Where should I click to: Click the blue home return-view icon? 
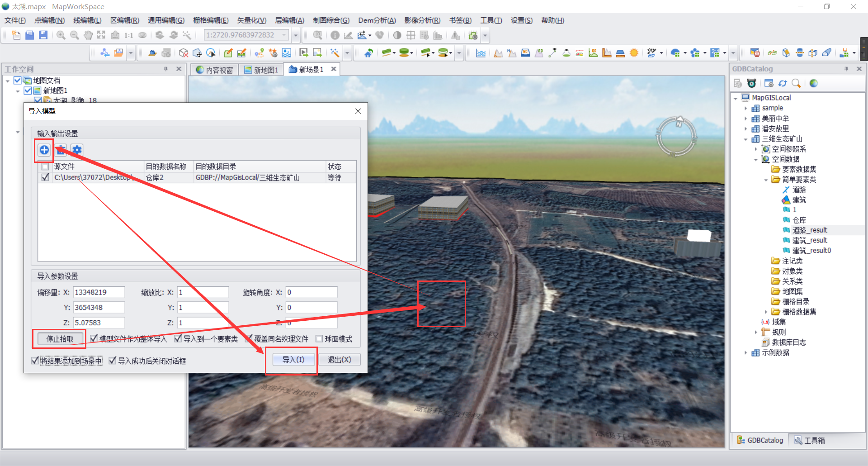369,53
